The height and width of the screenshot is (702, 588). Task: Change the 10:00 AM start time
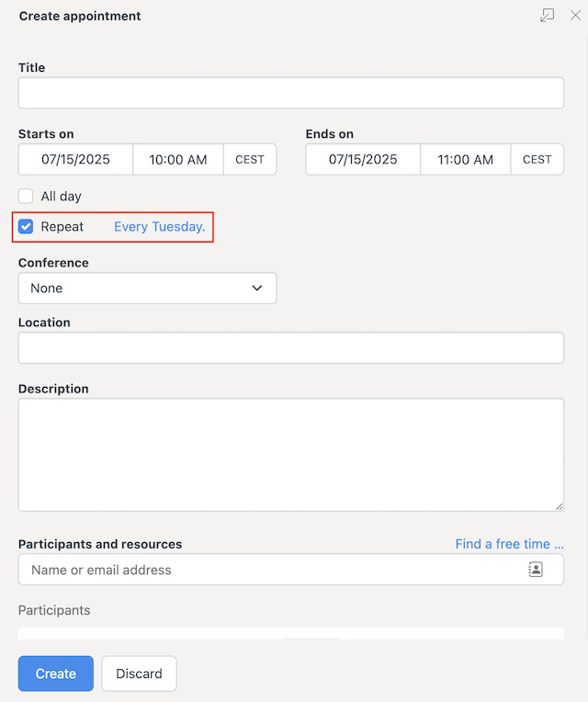pyautogui.click(x=178, y=159)
